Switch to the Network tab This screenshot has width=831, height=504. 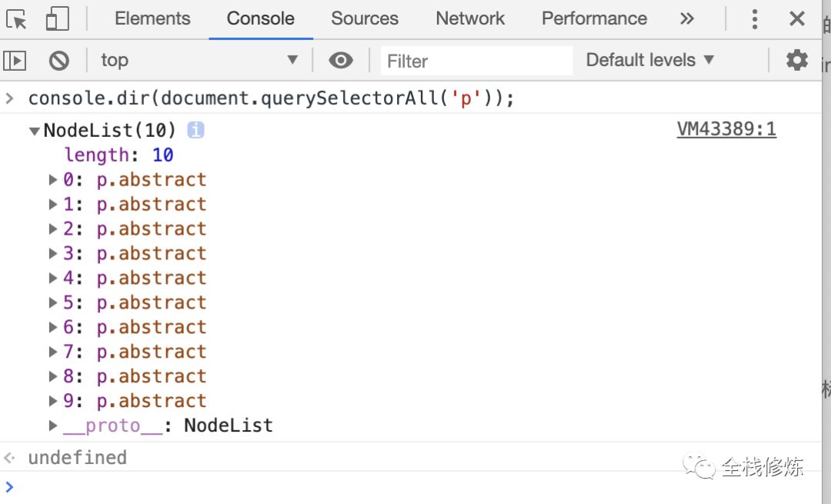(470, 19)
